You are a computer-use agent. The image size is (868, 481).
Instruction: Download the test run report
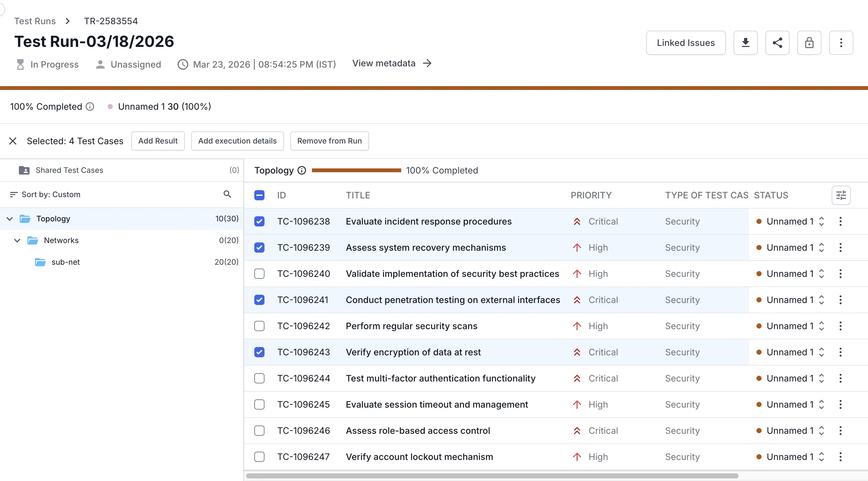coord(745,43)
